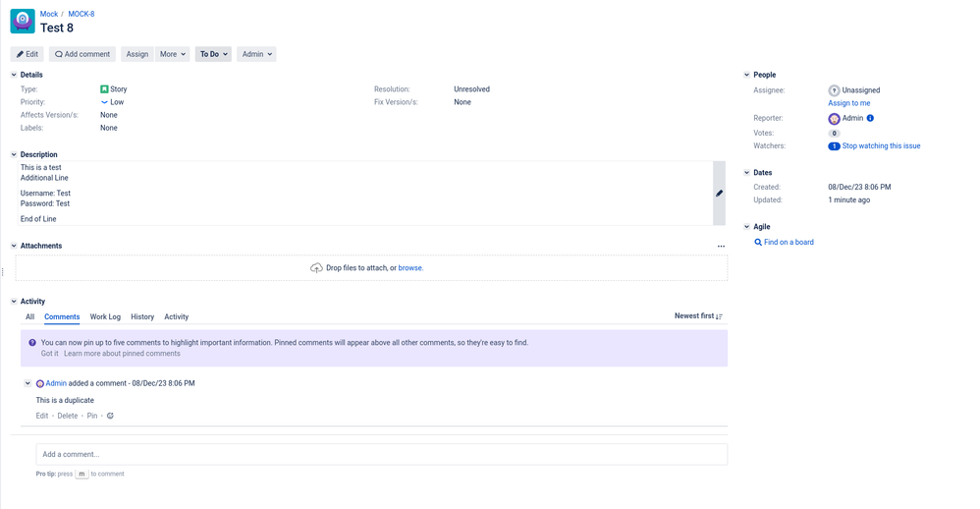Collapse the Attachments section

pos(14,246)
